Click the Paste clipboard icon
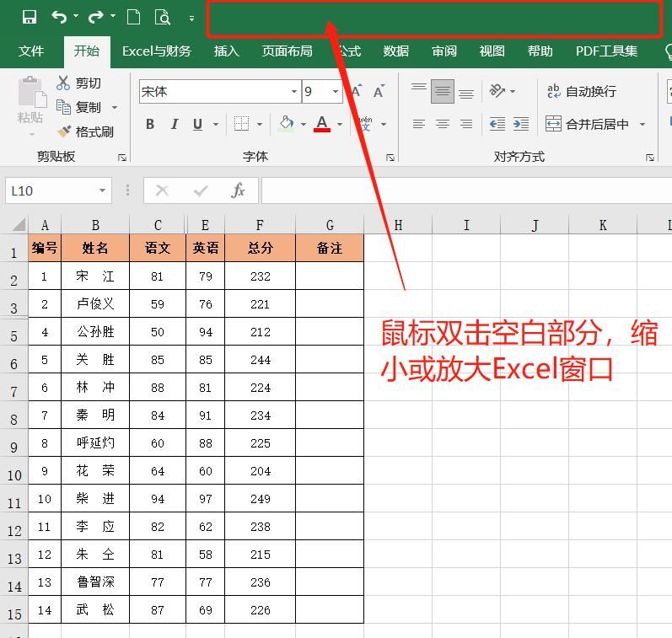 coord(30,94)
